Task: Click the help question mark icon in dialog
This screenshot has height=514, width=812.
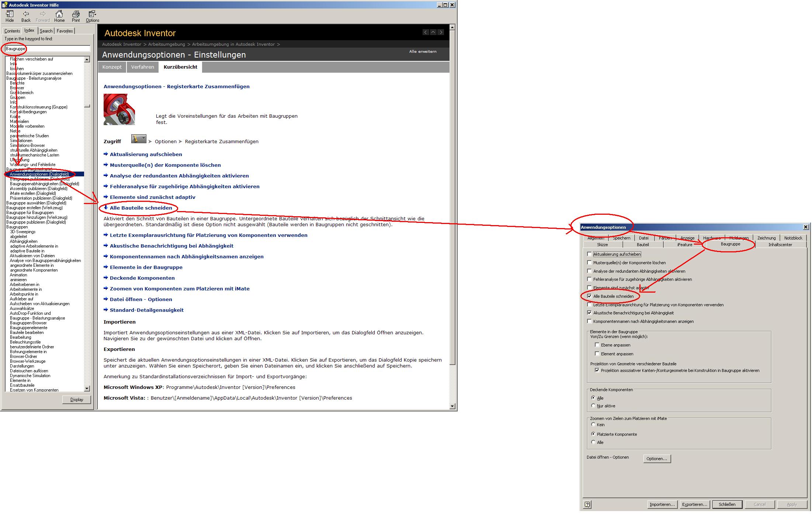Action: [587, 504]
